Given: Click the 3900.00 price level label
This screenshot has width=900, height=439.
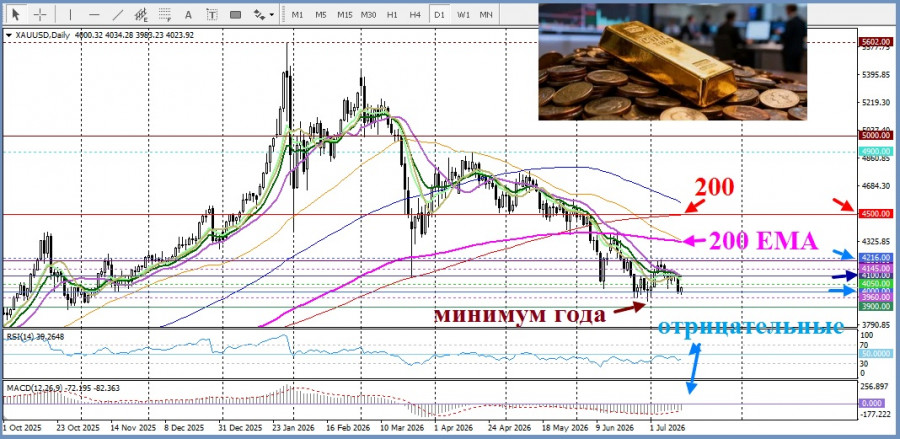Looking at the screenshot, I should coord(876,306).
